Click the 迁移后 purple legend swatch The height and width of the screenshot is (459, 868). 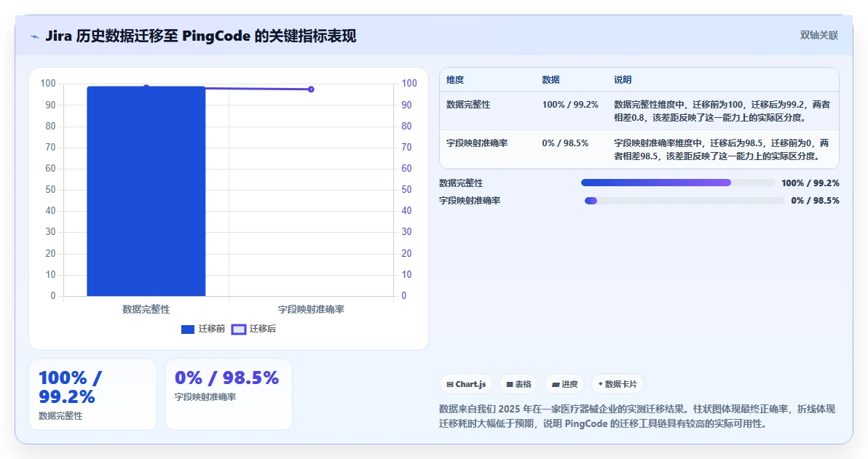(239, 329)
